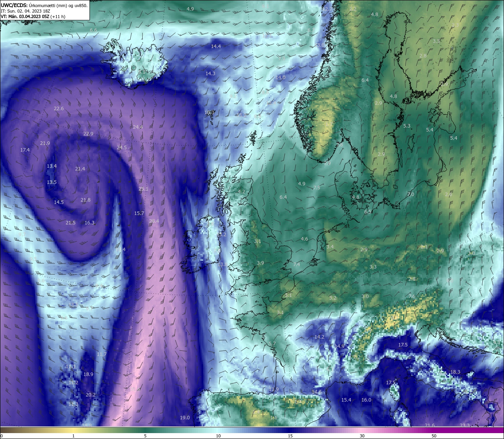Click the map value 3.3
Image resolution: width=504 pixels, height=439 pixels.
tap(373, 267)
